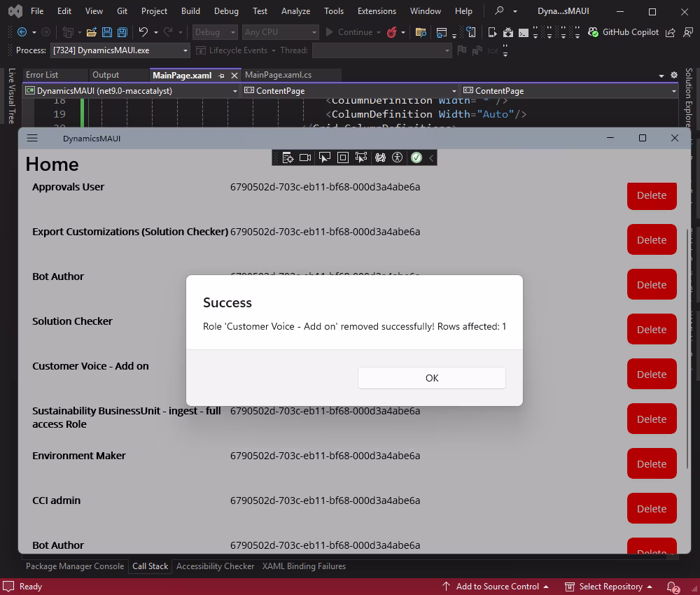Toggle Display Layout Adorners in debug toolbar
Viewport: 700px width, 595px height.
(x=343, y=157)
